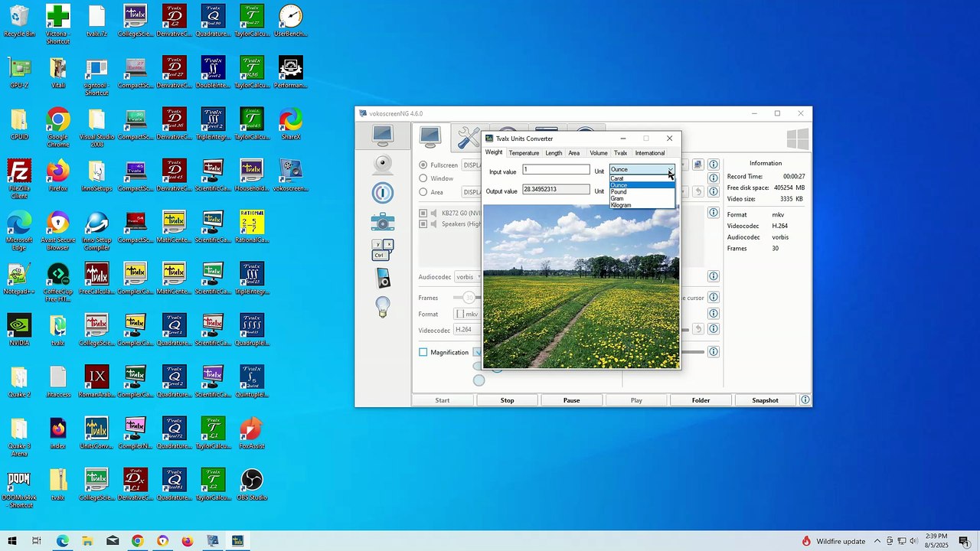Expand the Format mkv dropdown
Image resolution: width=980 pixels, height=551 pixels.
[x=468, y=314]
